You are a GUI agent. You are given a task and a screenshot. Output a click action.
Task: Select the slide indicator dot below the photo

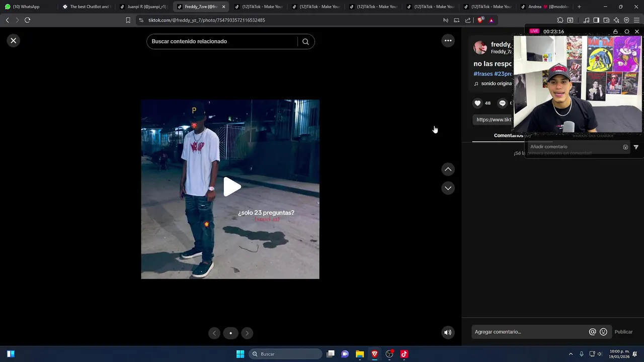(x=230, y=333)
